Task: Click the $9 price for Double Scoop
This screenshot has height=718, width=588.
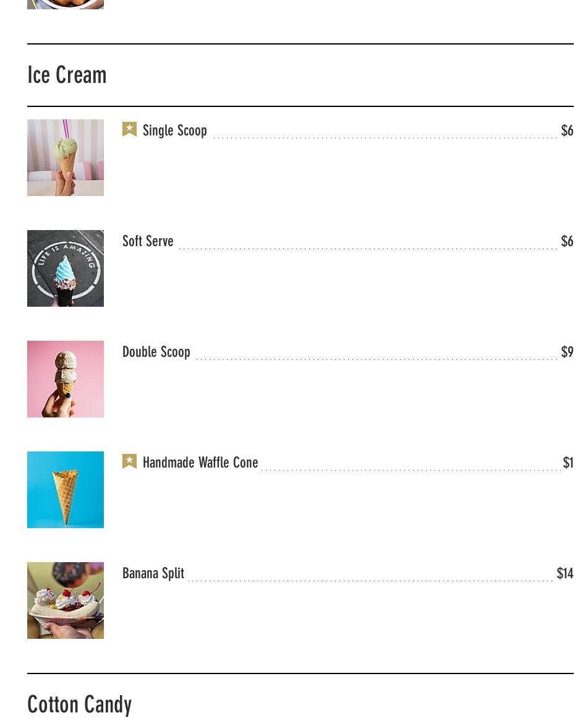Action: point(567,352)
